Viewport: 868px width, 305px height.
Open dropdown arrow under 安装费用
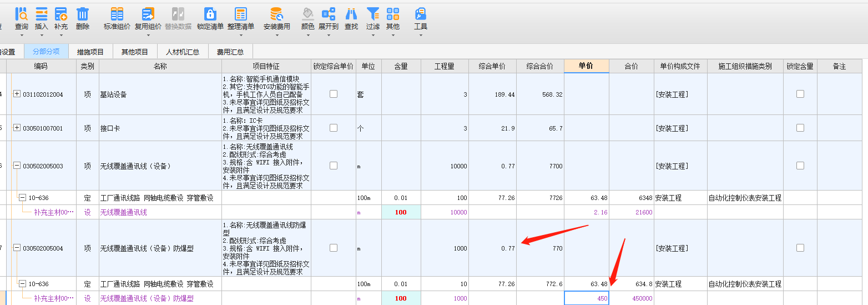276,35
